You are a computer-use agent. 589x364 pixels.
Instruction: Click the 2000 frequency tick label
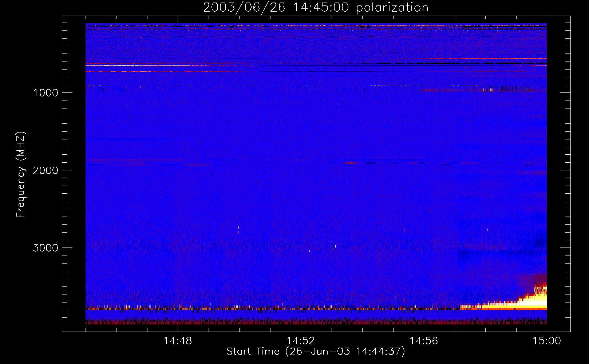click(x=46, y=170)
